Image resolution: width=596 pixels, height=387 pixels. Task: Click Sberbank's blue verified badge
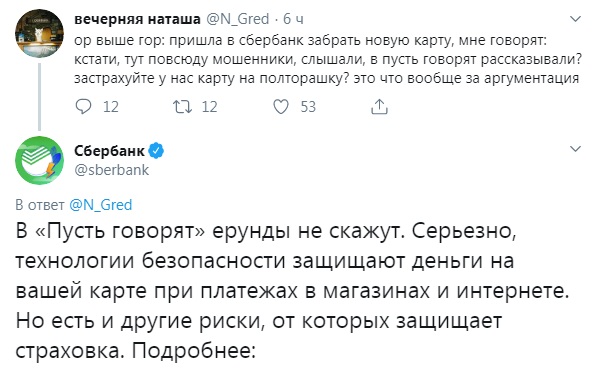coord(156,151)
